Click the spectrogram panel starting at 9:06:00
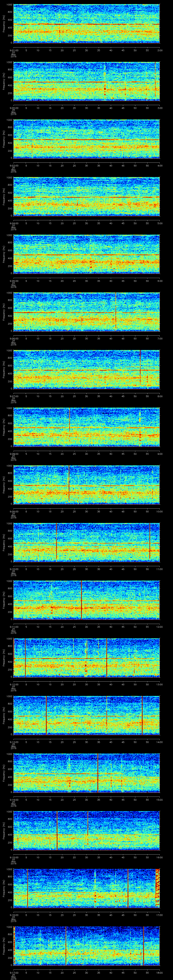173x980 pixels. pyautogui.click(x=87, y=312)
